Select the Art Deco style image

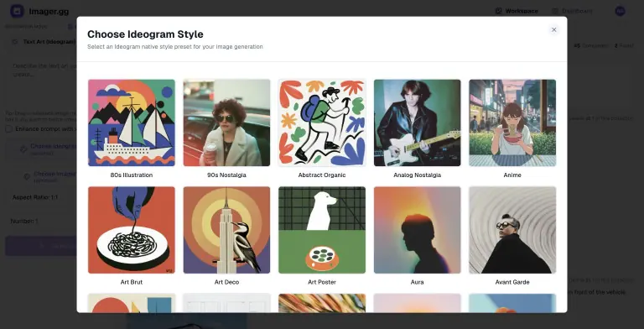click(x=226, y=230)
